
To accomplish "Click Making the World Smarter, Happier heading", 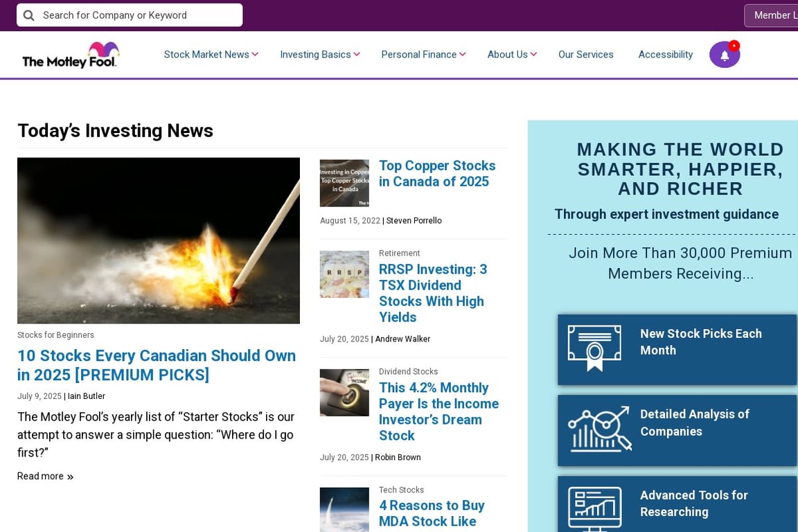I will coord(680,169).
